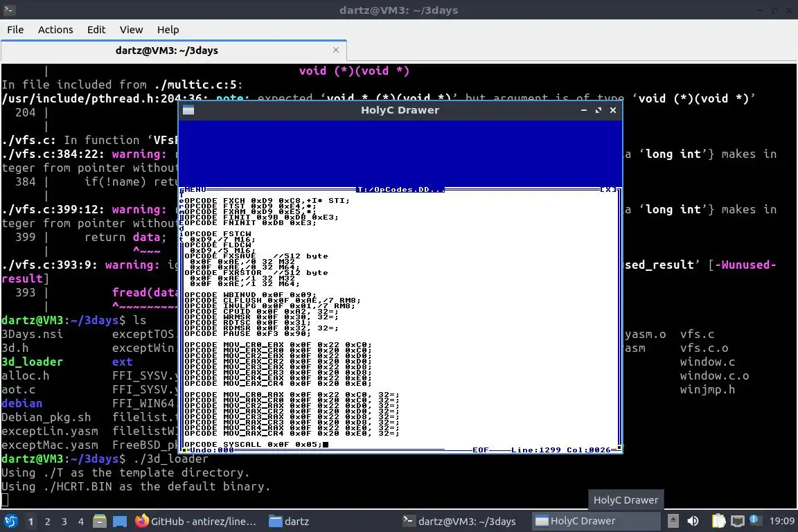Open the removable media eject tray icon
The image size is (798, 532).
pyautogui.click(x=673, y=522)
